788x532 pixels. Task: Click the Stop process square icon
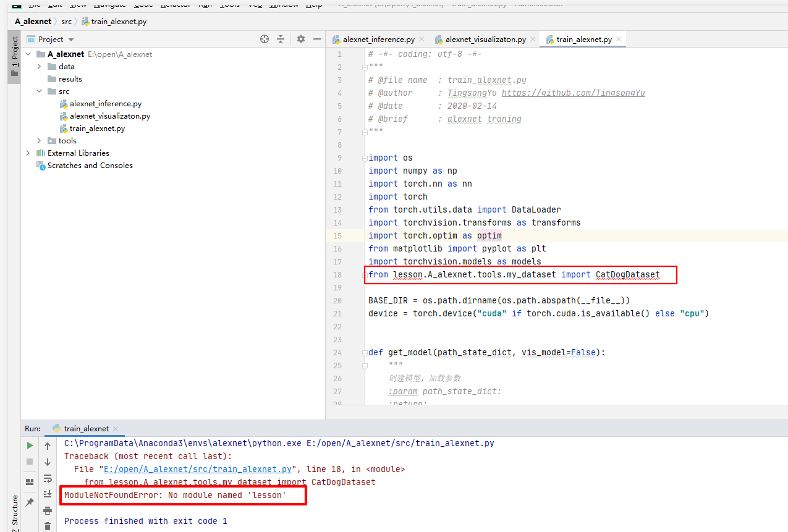tap(30, 462)
